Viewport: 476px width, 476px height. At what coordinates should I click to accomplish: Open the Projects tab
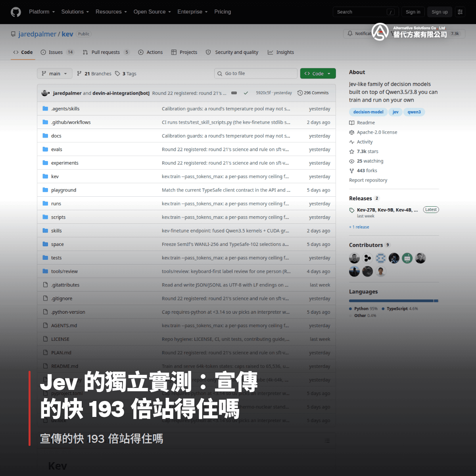(x=184, y=52)
